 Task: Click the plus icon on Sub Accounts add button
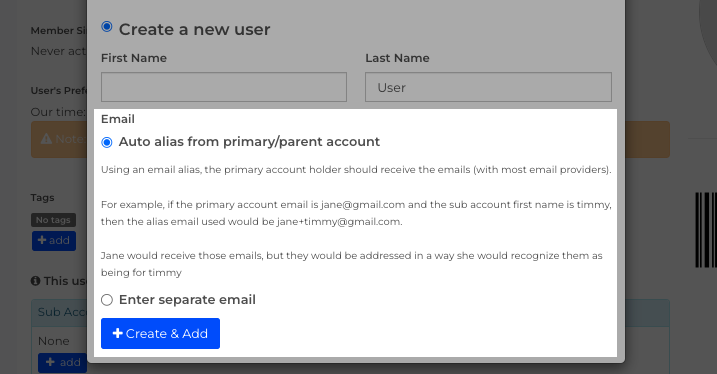[x=50, y=362]
